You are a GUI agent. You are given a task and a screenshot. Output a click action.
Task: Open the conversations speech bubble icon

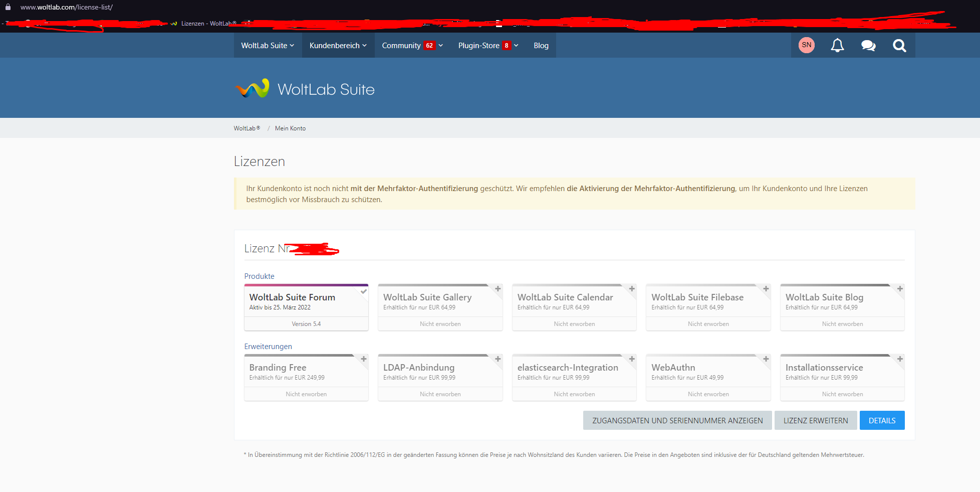pyautogui.click(x=868, y=46)
